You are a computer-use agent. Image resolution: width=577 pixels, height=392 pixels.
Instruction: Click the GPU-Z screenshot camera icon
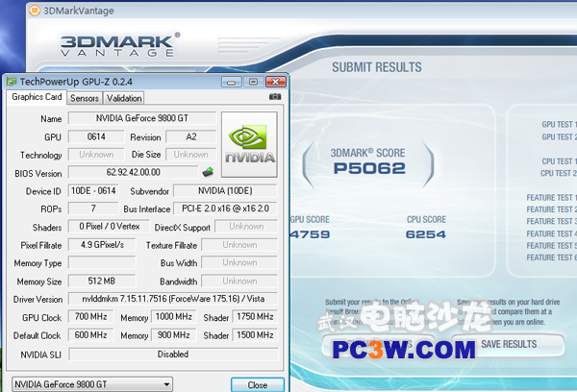pyautogui.click(x=275, y=97)
